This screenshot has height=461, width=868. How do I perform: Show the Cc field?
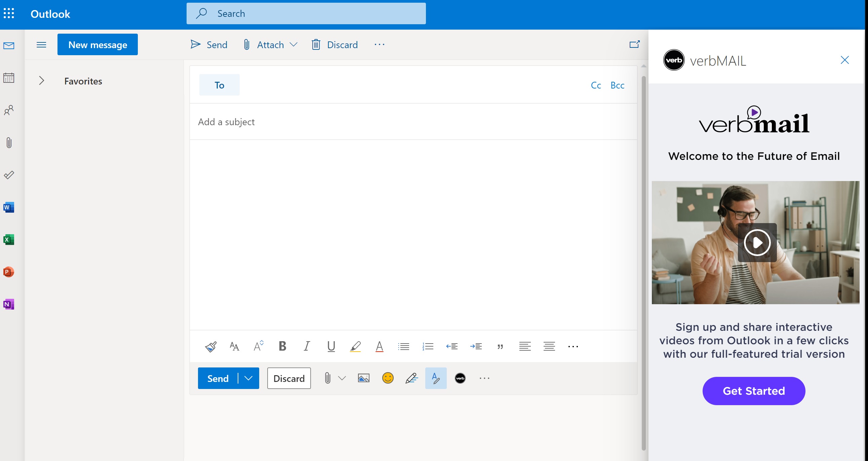tap(596, 85)
